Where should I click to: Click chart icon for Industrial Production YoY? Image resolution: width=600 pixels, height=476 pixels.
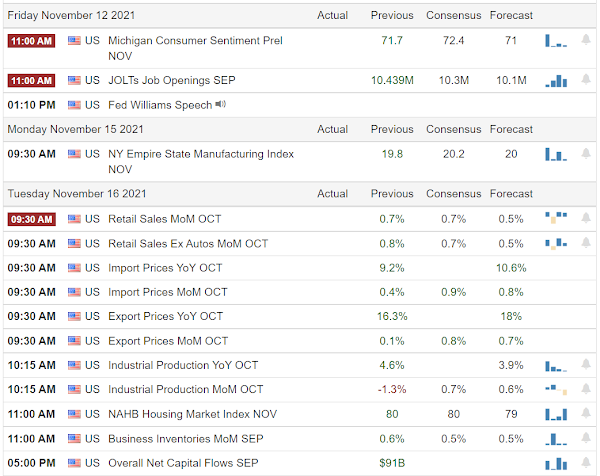(x=555, y=366)
